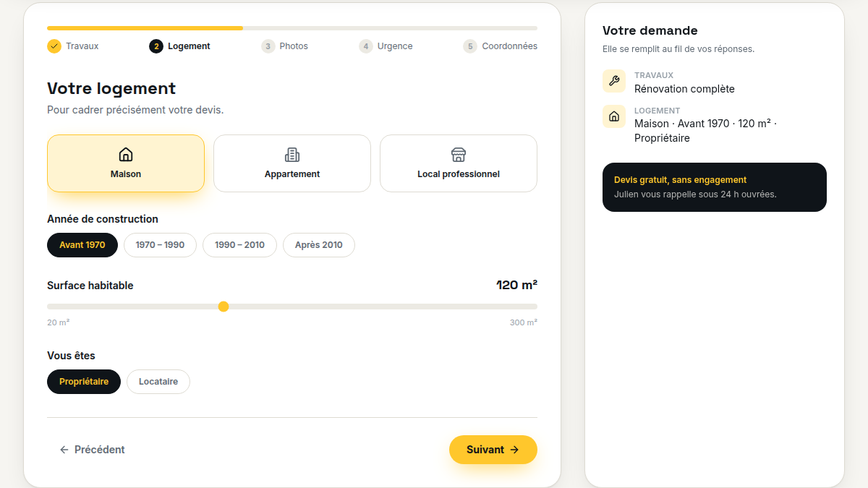
Task: Select the Après 2010 construction option
Action: point(319,245)
